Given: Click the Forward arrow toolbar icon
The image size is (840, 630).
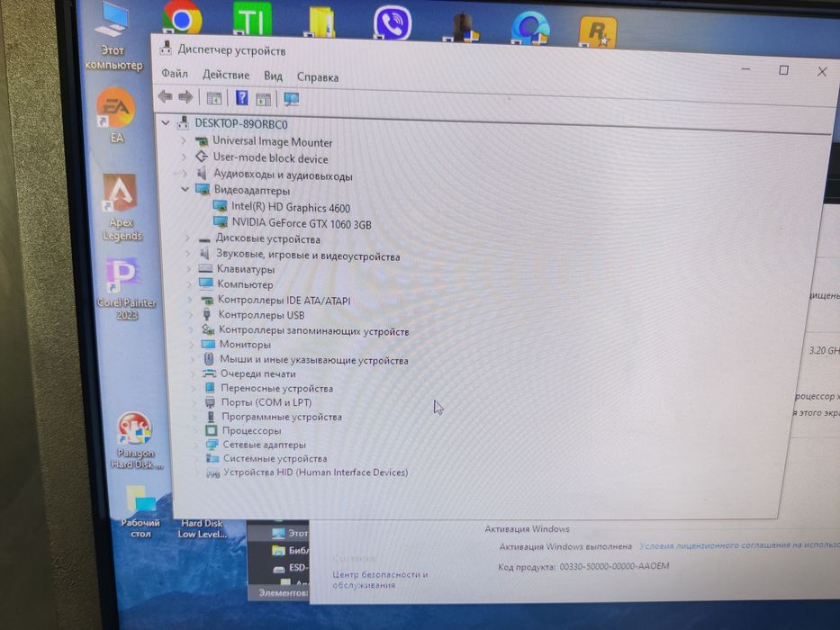Looking at the screenshot, I should 185,97.
